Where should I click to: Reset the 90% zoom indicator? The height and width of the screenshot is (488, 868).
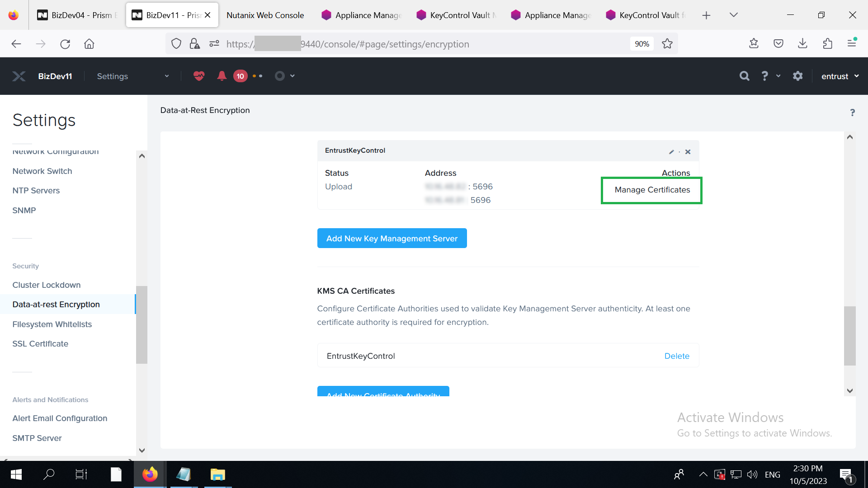click(642, 44)
